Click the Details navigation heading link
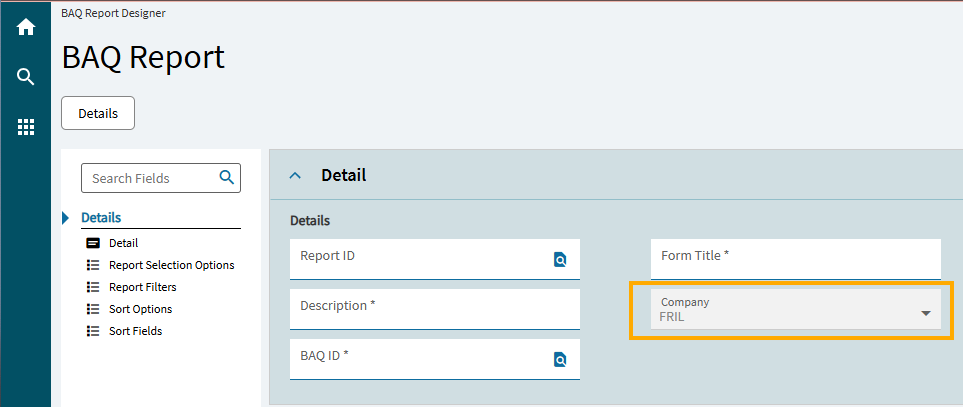Viewport: 963px width, 407px height. pyautogui.click(x=101, y=218)
